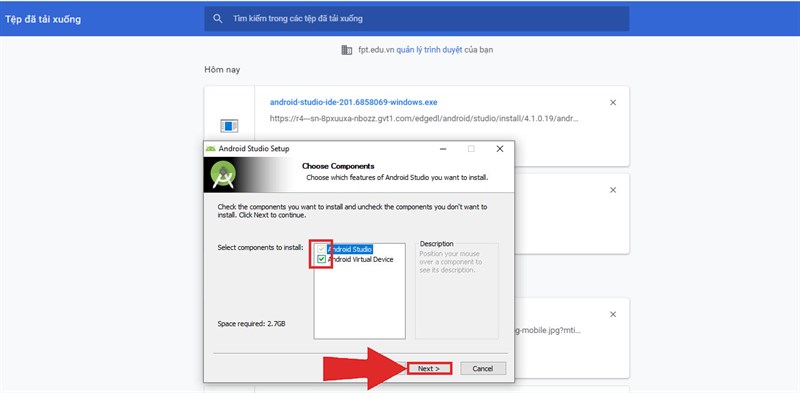Click the Description box in setup dialog
Viewport: 800px width, 393px height.
pos(457,291)
